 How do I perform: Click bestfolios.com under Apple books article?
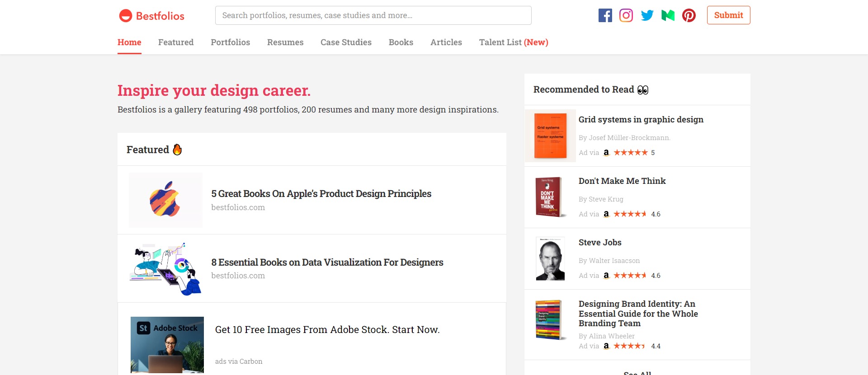238,207
